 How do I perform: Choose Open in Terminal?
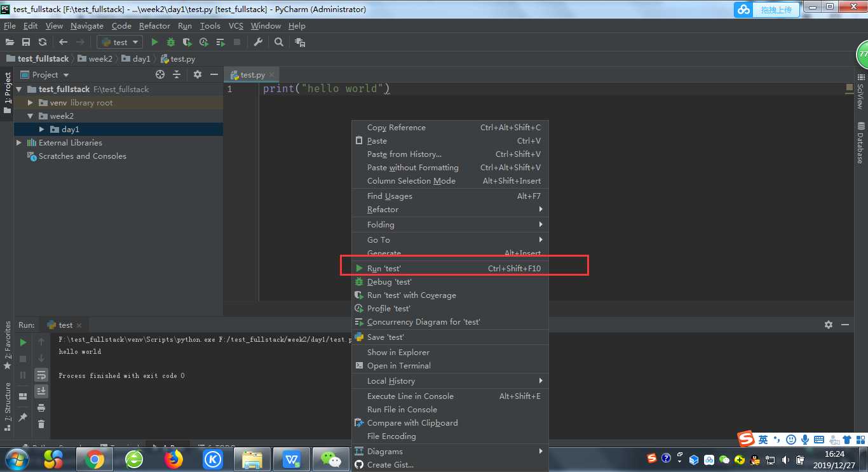tap(450, 365)
